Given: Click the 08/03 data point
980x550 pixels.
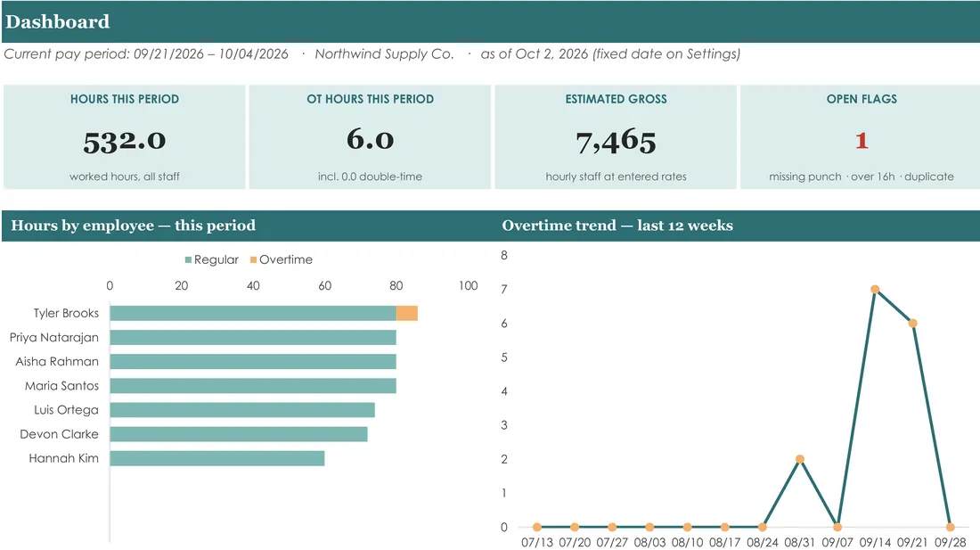Looking at the screenshot, I should pyautogui.click(x=649, y=527).
